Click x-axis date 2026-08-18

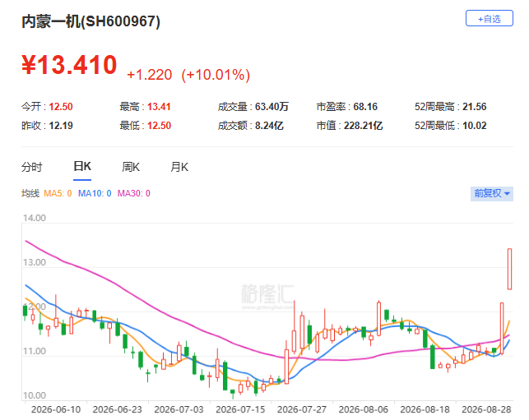pos(425,409)
